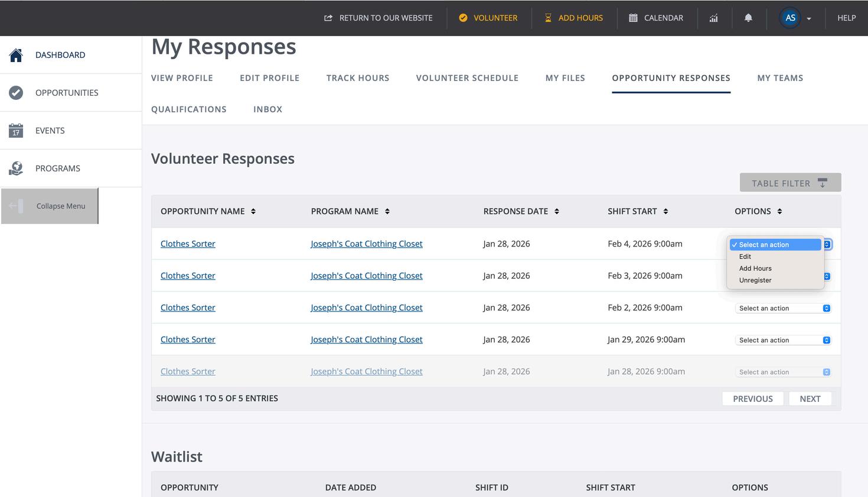This screenshot has height=497, width=868.
Task: Open the action dropdown for the Feb 2 shift
Action: (x=783, y=308)
